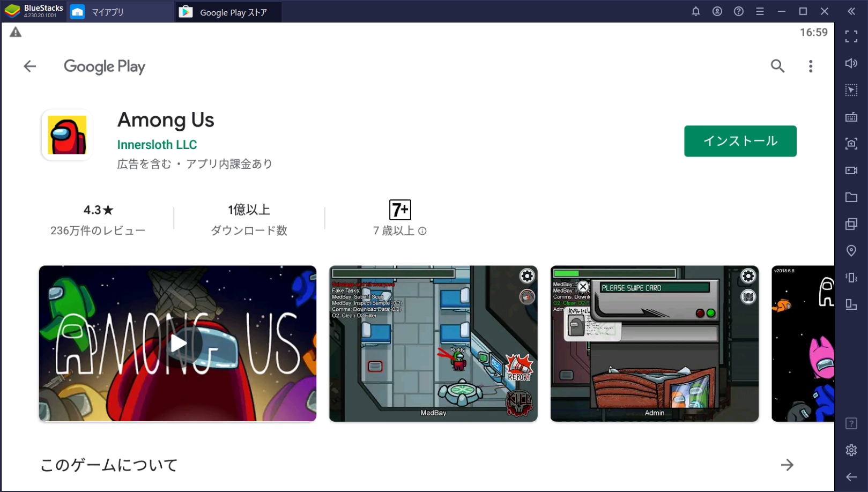
Task: Go back with the Google Play back arrow
Action: (x=30, y=66)
